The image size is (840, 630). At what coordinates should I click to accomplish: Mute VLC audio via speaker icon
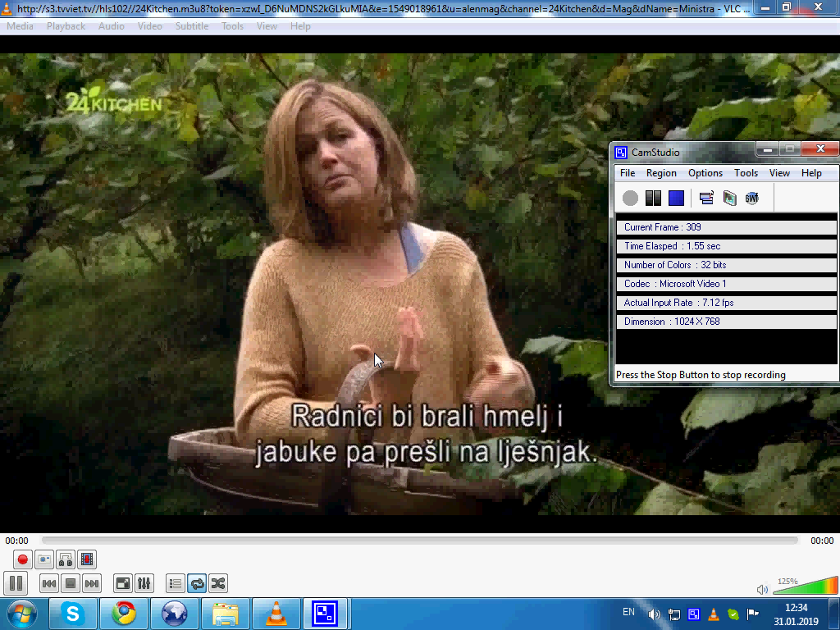[x=762, y=589]
